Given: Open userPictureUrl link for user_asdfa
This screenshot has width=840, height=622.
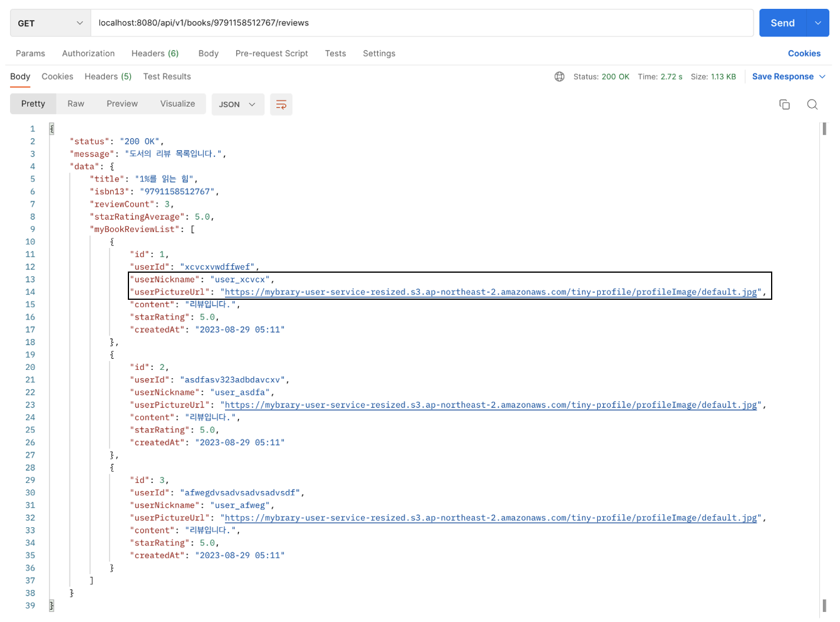Looking at the screenshot, I should pos(491,405).
